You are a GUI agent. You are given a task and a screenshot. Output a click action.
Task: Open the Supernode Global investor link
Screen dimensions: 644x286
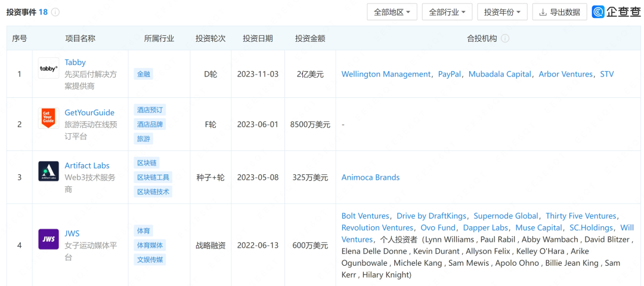pos(506,216)
